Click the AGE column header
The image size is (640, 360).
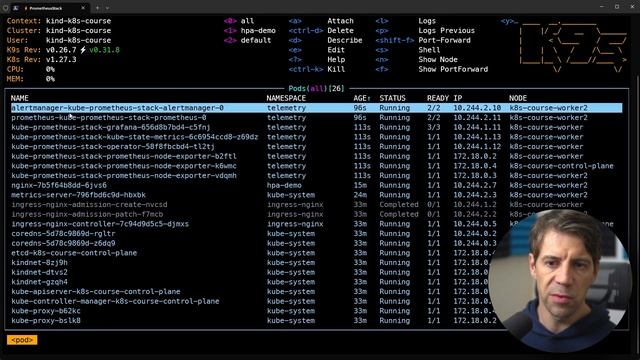[x=362, y=98]
